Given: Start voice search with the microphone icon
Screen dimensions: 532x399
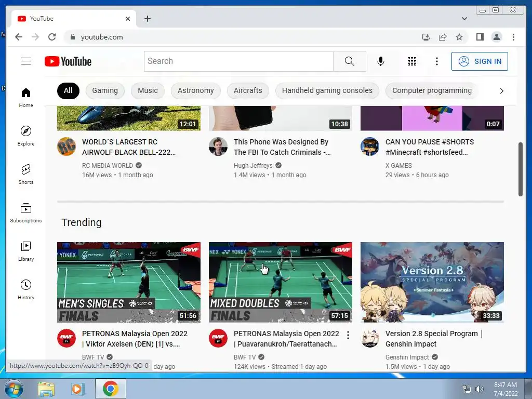Looking at the screenshot, I should [x=381, y=61].
